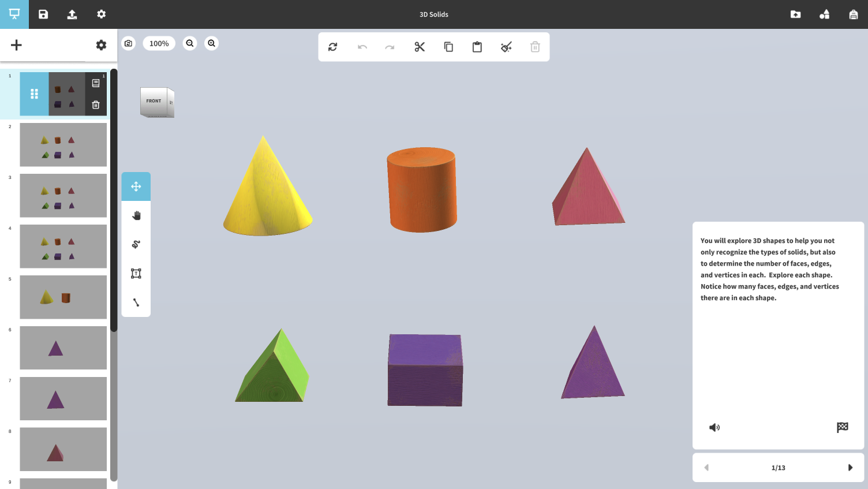This screenshot has height=489, width=868.
Task: Select the red pyramid
Action: click(588, 188)
